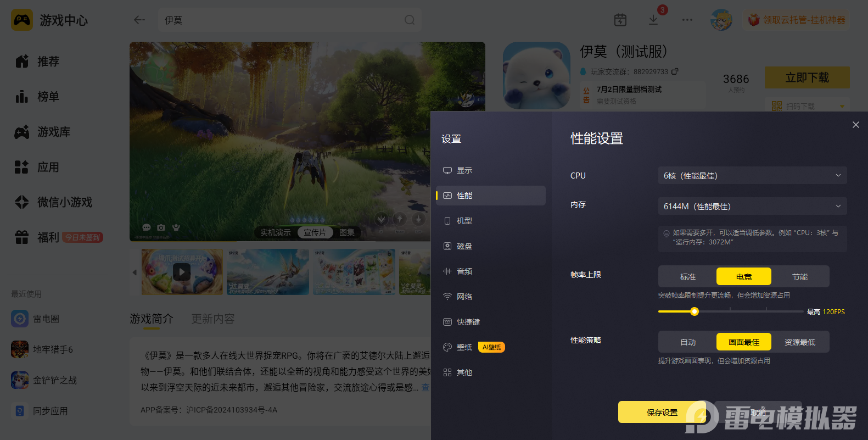Viewport: 868px width, 440px height.
Task: Play the first video thumbnail
Action: point(182,272)
